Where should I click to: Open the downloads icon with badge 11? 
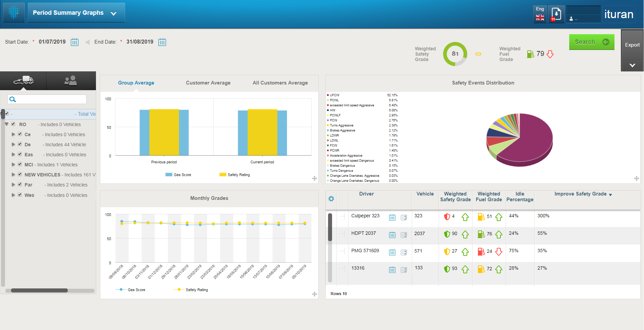point(556,14)
